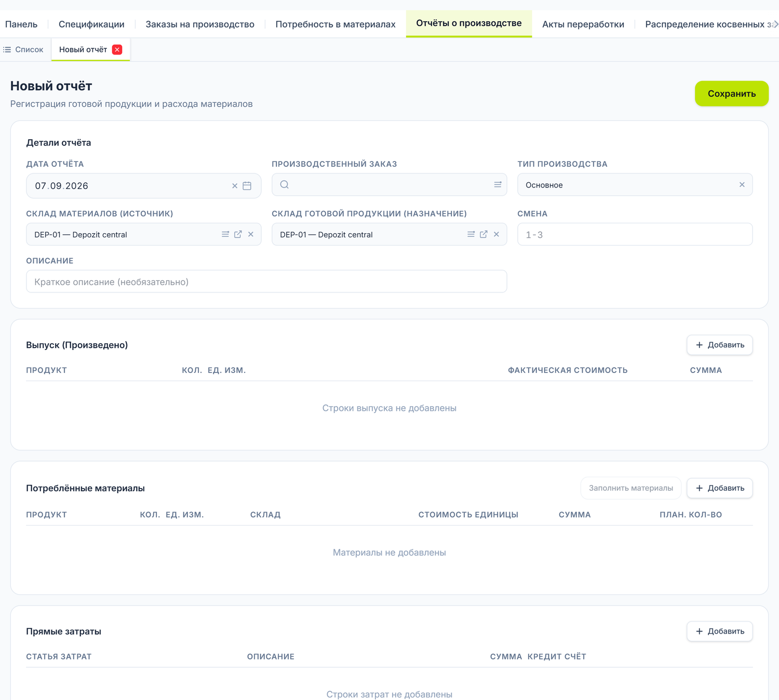This screenshot has width=779, height=700.
Task: Open finished goods warehouse in new window
Action: tap(483, 234)
